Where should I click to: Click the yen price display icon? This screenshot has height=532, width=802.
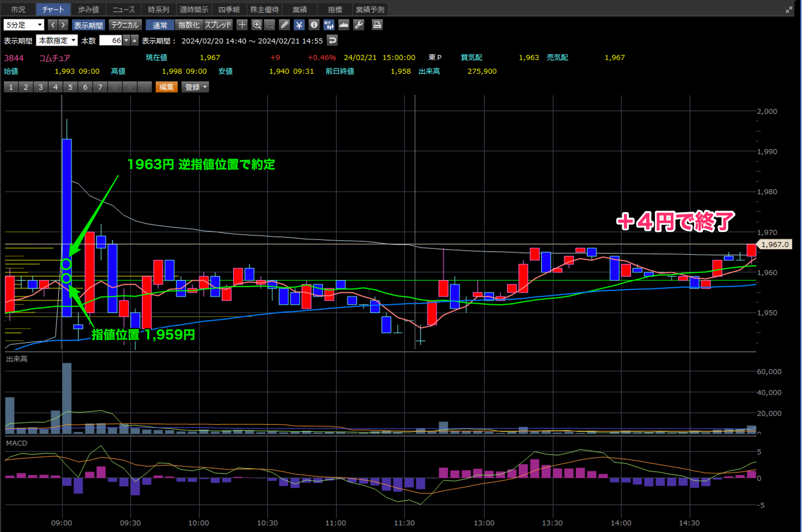(299, 25)
